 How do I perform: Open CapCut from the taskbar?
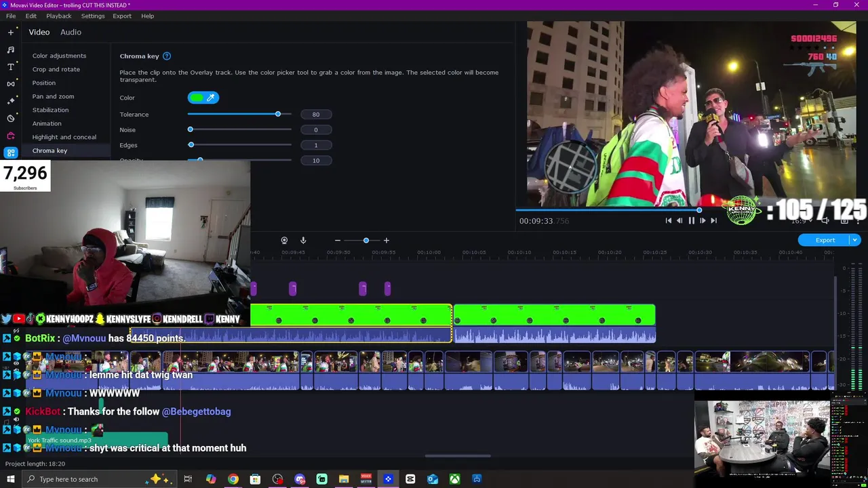click(x=410, y=479)
